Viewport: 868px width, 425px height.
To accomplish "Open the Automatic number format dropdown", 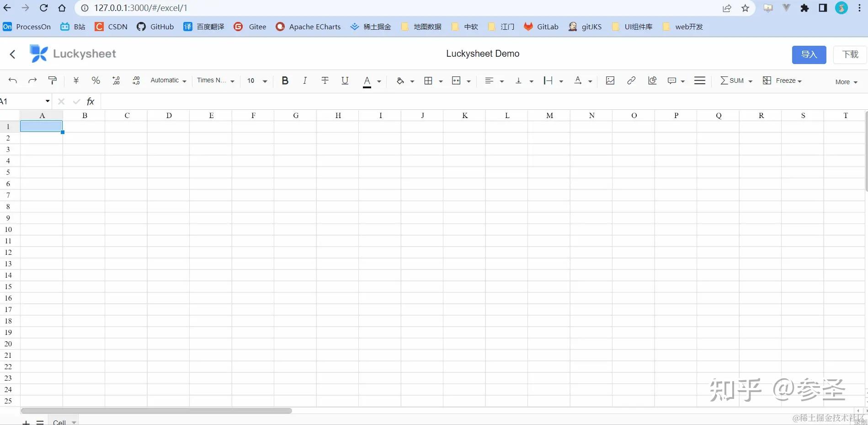I will (x=168, y=81).
